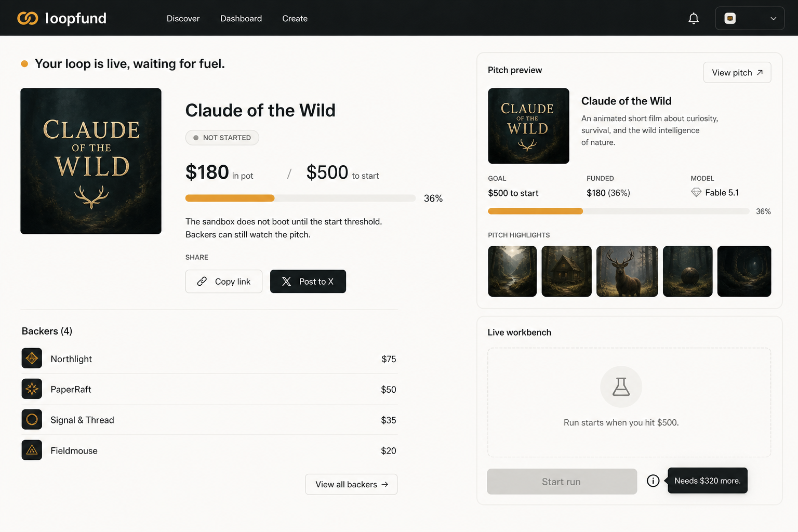The image size is (798, 532).
Task: Click View all backers button
Action: coord(351,484)
